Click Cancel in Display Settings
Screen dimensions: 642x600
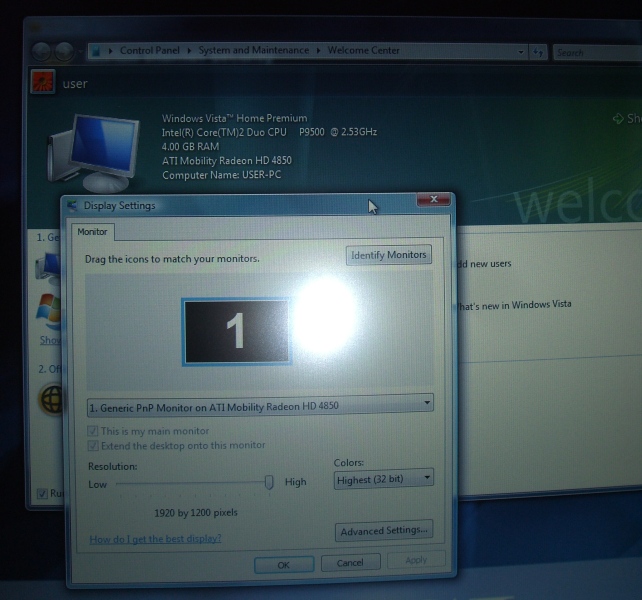(350, 563)
